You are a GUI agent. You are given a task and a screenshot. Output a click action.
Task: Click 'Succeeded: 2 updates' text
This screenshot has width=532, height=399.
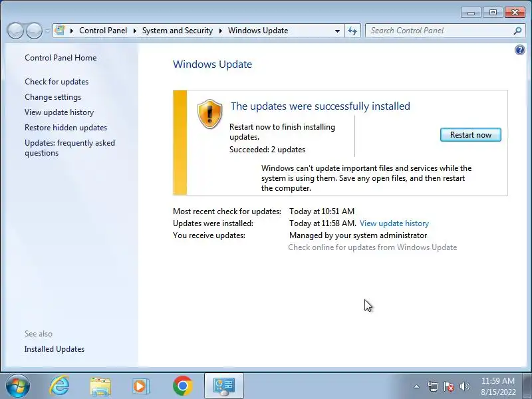pos(267,150)
